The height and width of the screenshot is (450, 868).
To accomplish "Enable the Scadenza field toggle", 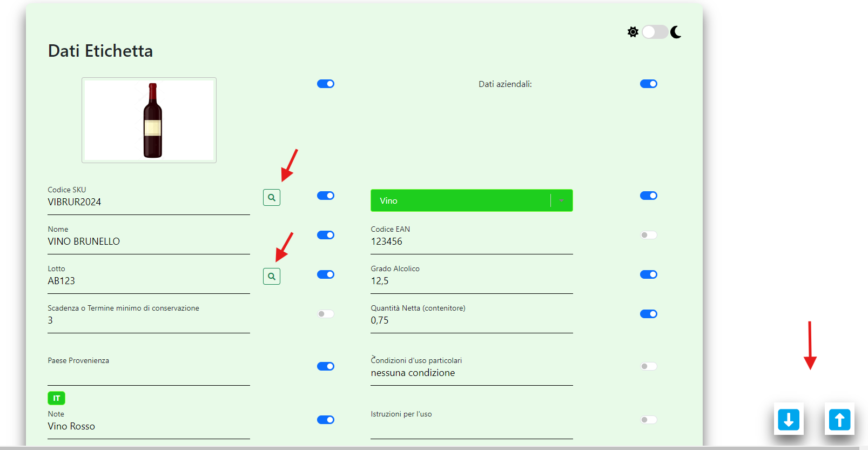I will (x=326, y=314).
